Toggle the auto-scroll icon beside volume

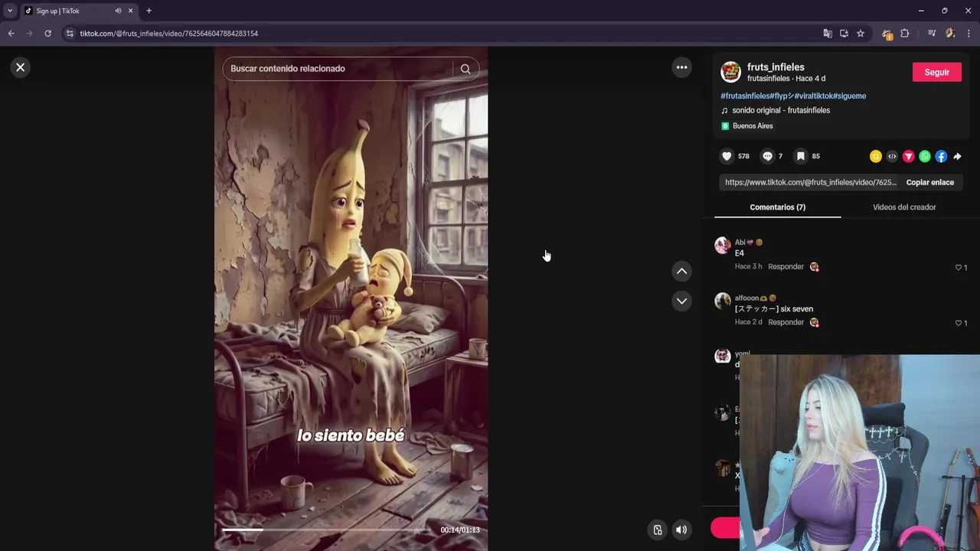(657, 530)
